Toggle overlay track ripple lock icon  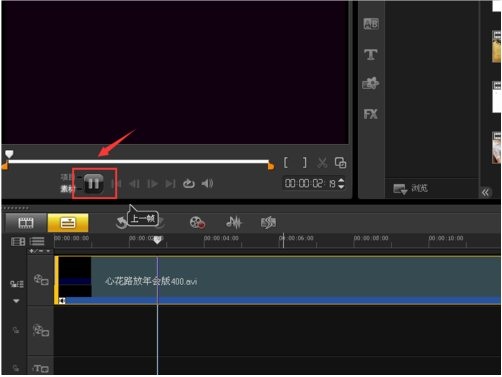(x=15, y=331)
